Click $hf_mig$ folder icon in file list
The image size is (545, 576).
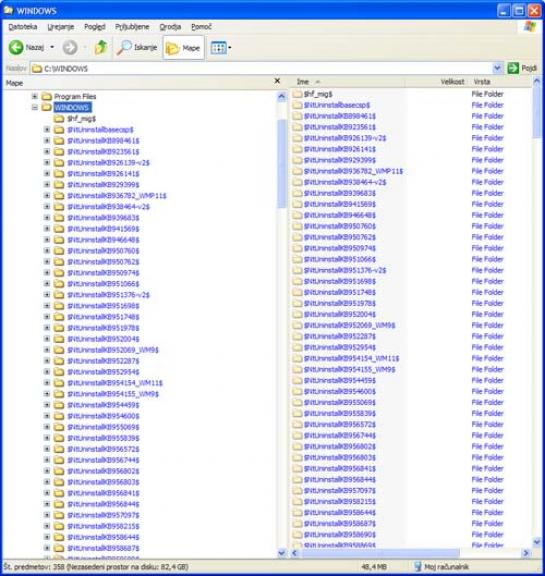(x=297, y=94)
